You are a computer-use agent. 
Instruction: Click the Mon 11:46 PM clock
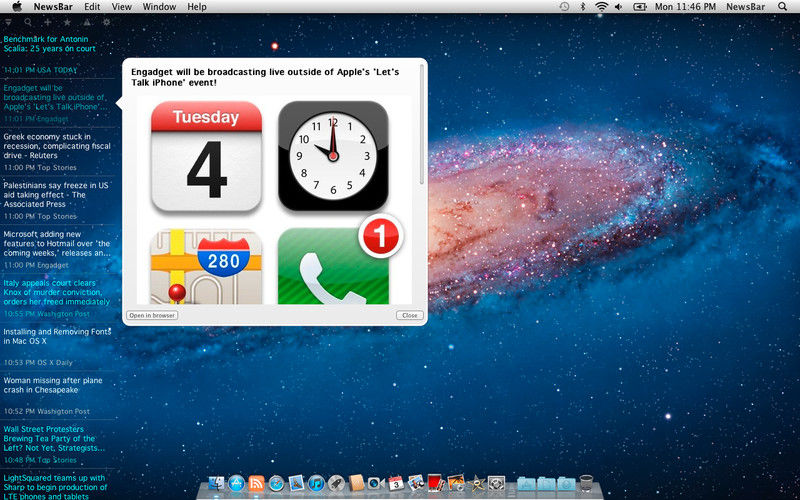[x=685, y=7]
